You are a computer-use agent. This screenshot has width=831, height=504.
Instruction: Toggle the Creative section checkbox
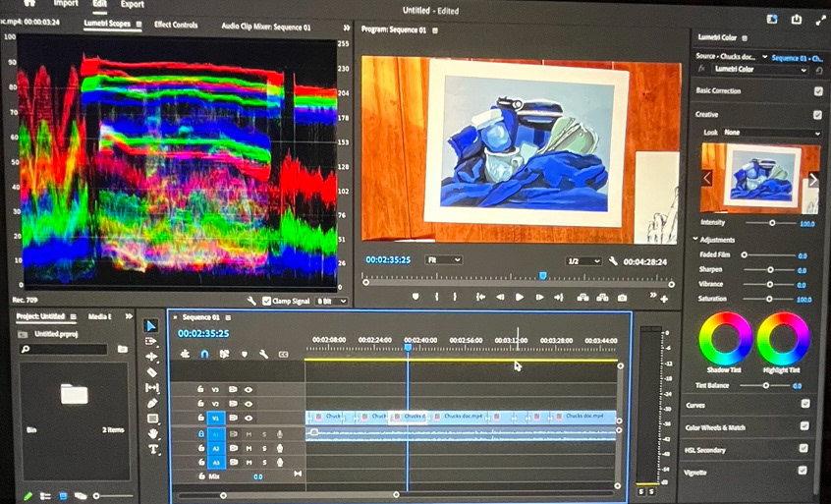[818, 115]
